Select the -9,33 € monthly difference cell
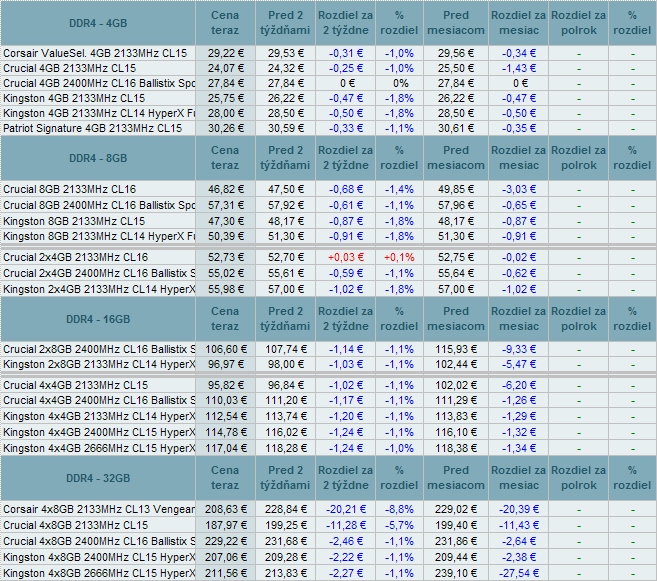This screenshot has width=657, height=581. coord(519,349)
